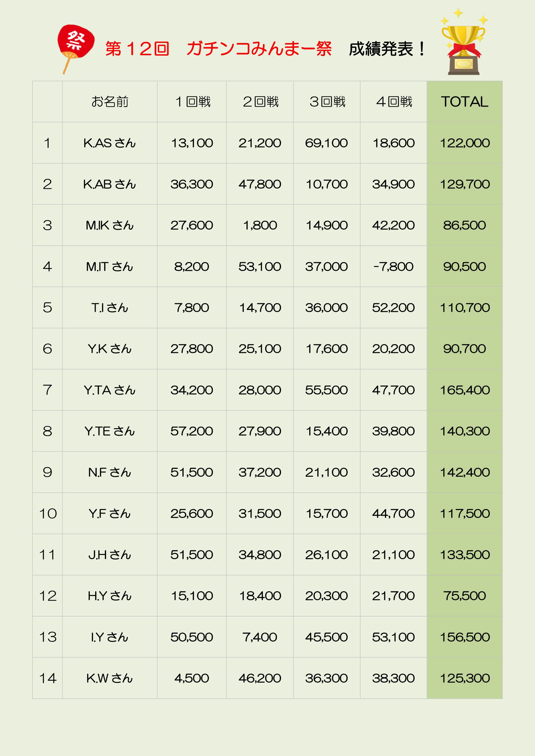Screen dimensions: 535x756
Task: Select H.Y さん's total 75,500
Action: pos(464,596)
